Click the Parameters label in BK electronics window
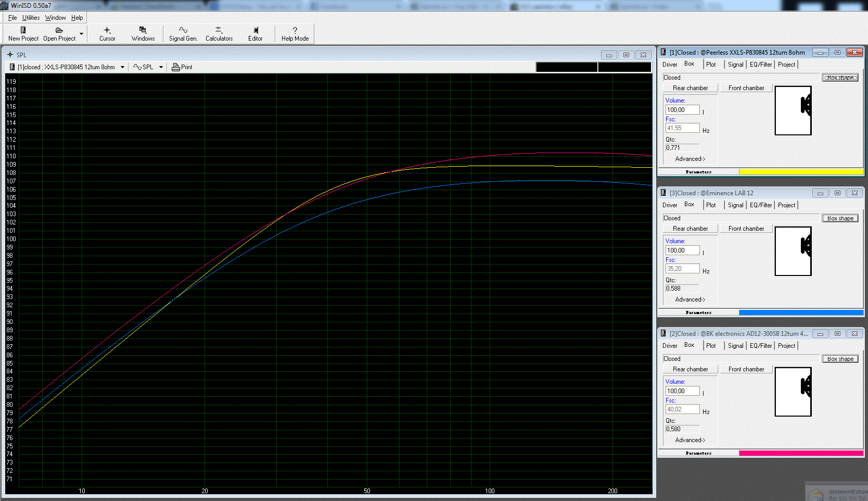Screen dimensions: 868x501 698,453
